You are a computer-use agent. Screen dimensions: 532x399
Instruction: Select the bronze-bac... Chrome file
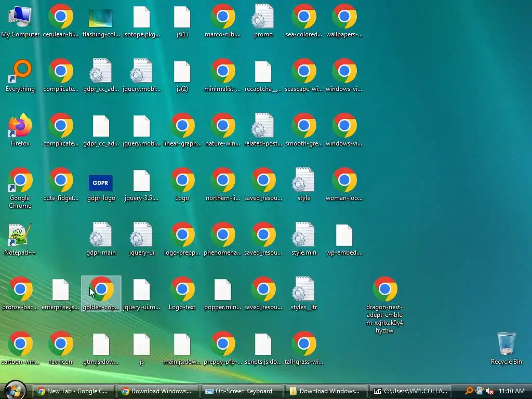[20, 294]
